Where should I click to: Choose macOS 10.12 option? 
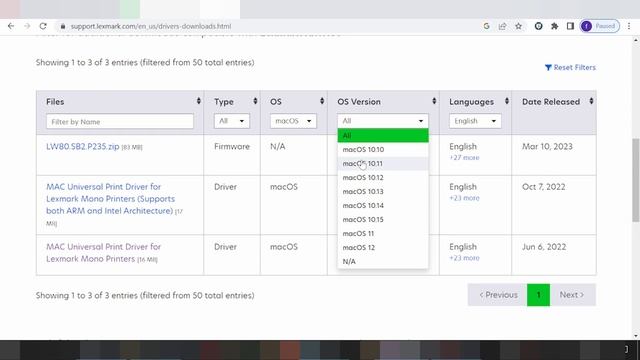[x=383, y=178]
